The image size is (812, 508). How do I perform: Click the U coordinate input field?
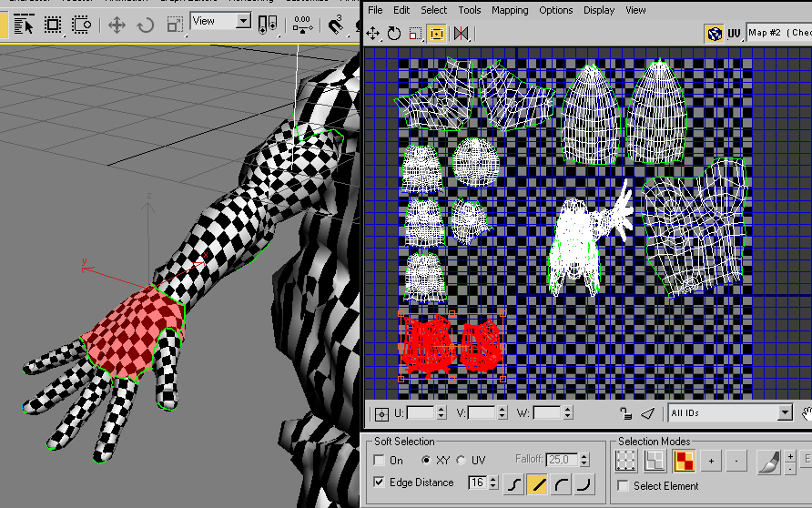pos(421,412)
